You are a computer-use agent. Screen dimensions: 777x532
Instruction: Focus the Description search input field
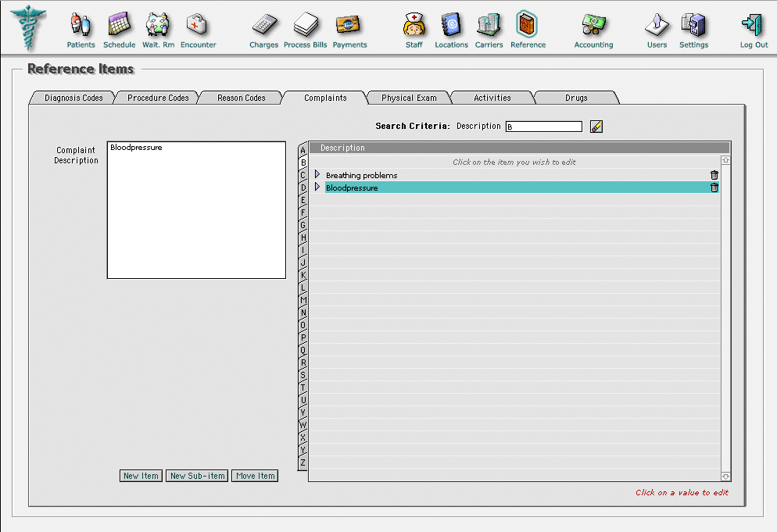[543, 127]
